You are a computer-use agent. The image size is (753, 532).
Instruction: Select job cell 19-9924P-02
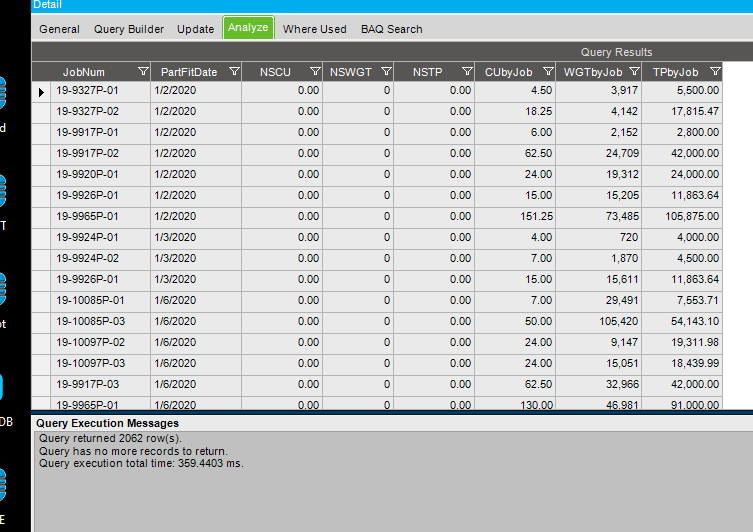click(100, 258)
